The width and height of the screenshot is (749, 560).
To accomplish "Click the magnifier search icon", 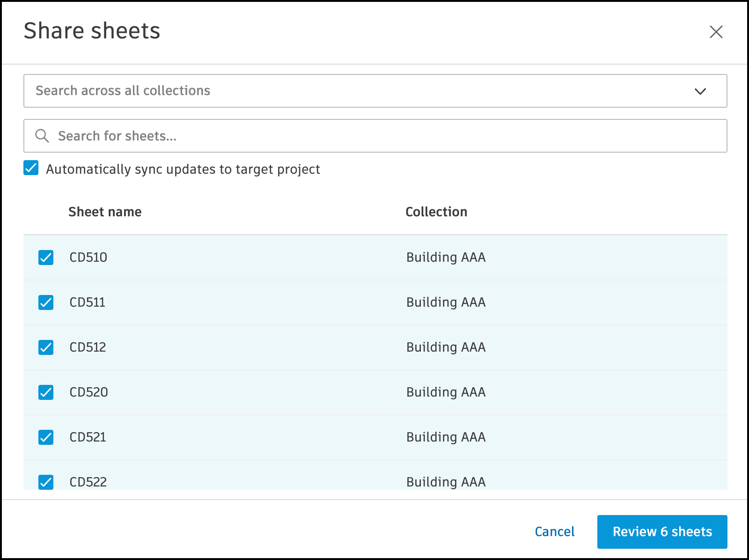I will point(42,136).
